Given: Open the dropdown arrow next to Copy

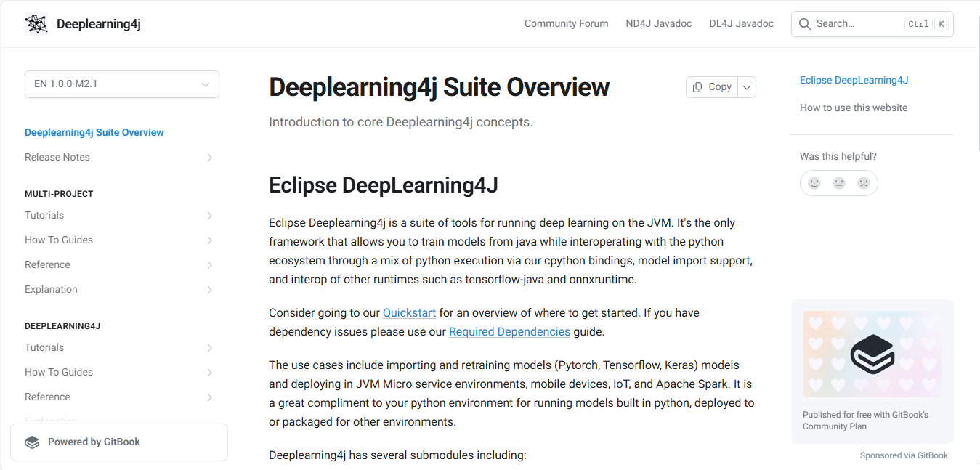Looking at the screenshot, I should click(747, 87).
